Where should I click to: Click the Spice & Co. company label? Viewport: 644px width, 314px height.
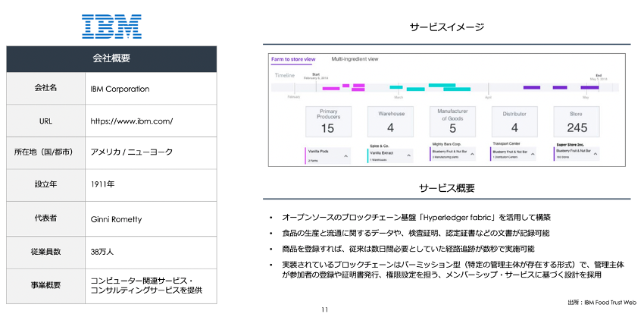[x=379, y=146]
